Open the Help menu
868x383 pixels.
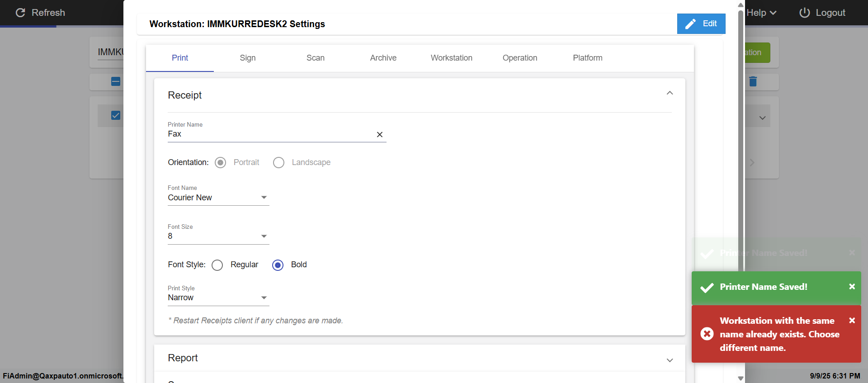tap(761, 13)
